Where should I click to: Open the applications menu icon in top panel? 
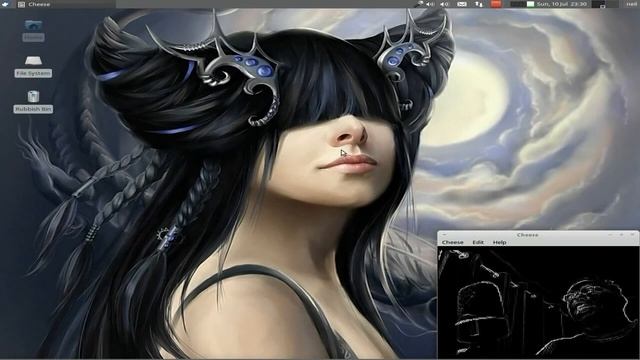tap(6, 4)
